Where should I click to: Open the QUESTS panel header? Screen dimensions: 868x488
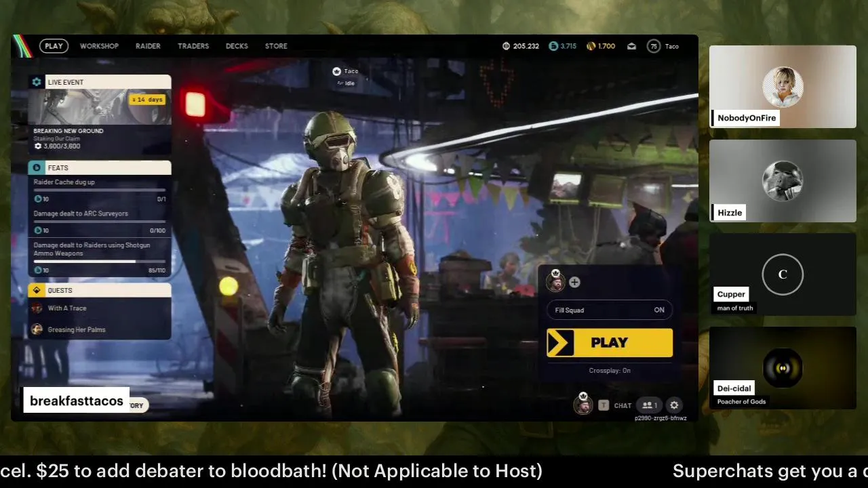tap(100, 290)
